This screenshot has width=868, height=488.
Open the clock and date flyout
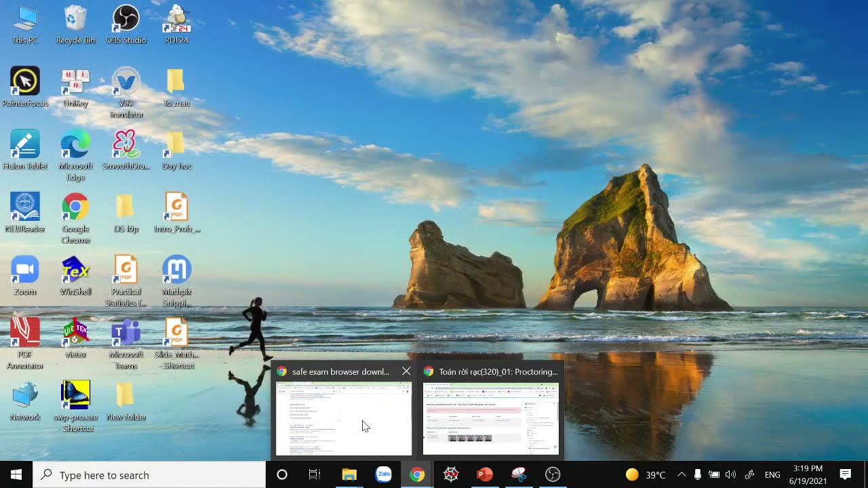(807, 474)
